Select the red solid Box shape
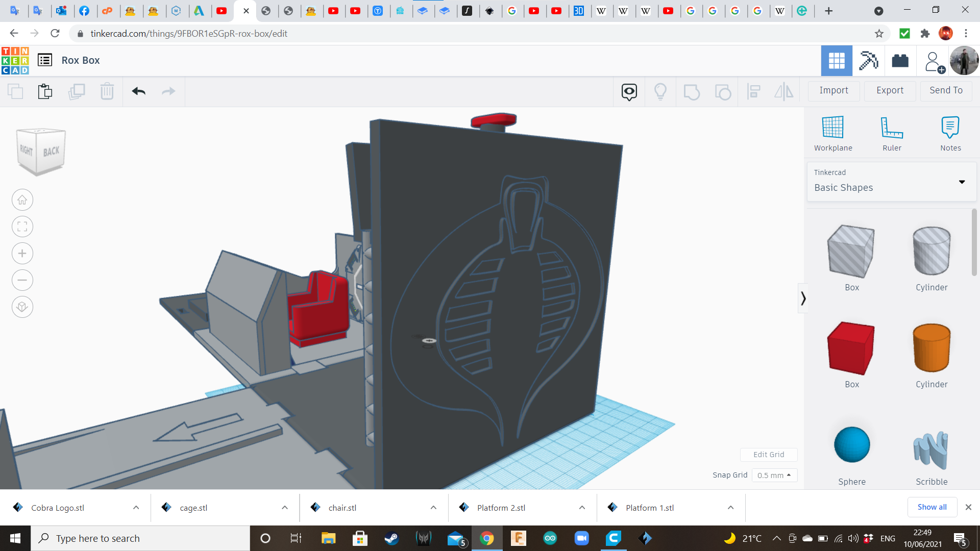This screenshot has width=980, height=551. [851, 349]
